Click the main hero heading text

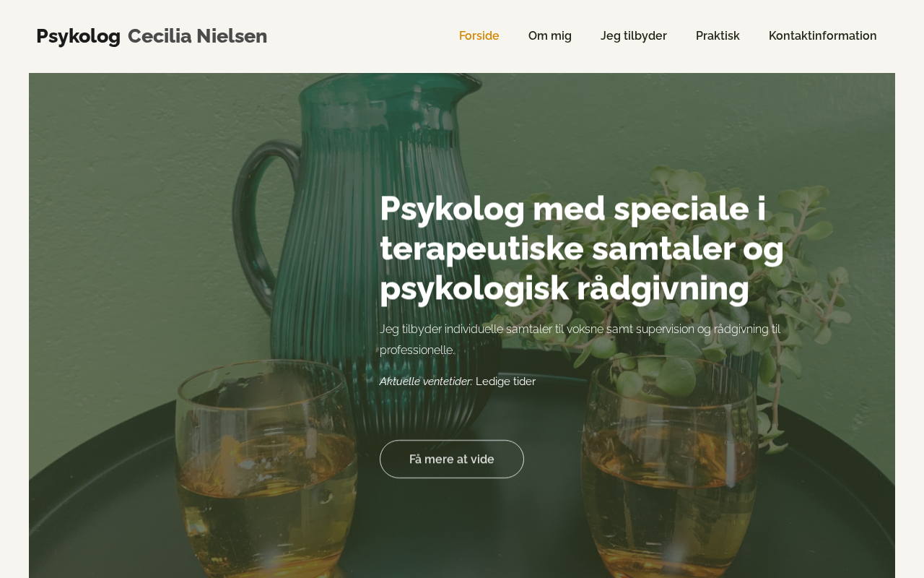(x=582, y=248)
